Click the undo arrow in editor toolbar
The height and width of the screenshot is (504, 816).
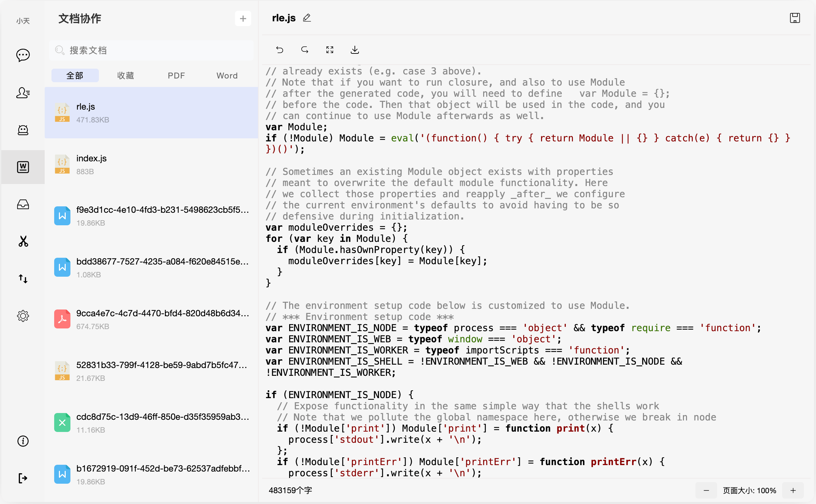click(x=280, y=50)
